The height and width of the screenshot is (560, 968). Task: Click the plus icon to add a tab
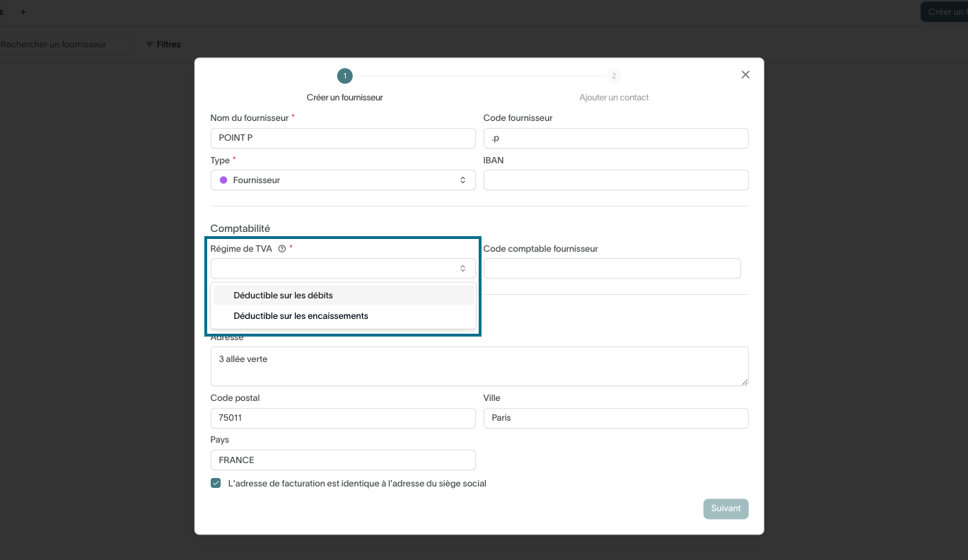[23, 12]
